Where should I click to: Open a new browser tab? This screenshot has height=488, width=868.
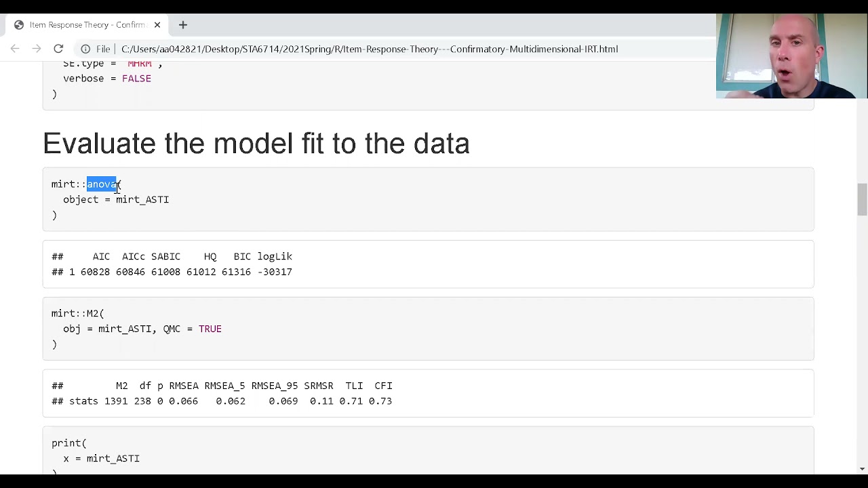(x=183, y=25)
